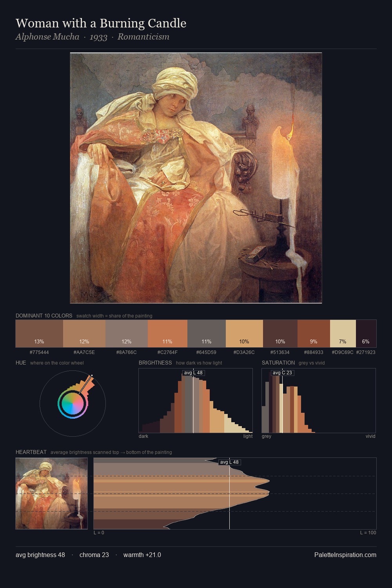Click the 'warmth +21.0' footer stat
This screenshot has width=392, height=588.
(x=142, y=555)
